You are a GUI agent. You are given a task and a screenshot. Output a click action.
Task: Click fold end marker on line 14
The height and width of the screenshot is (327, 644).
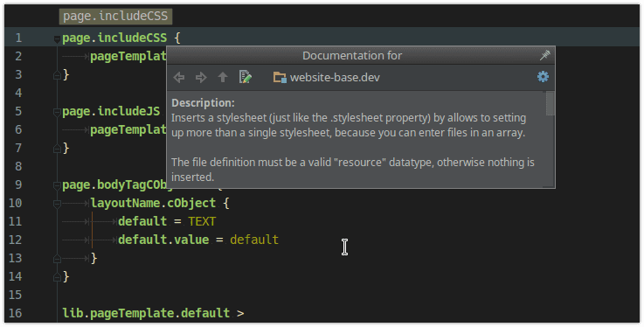click(57, 277)
